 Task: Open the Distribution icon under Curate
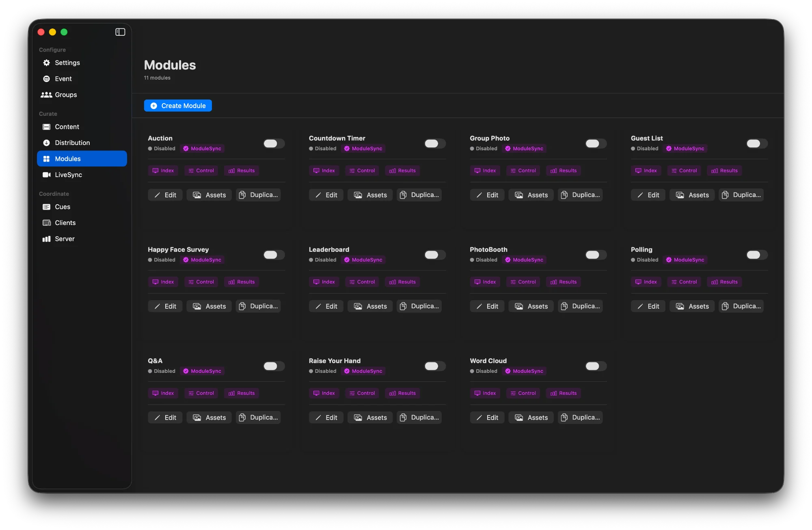click(x=46, y=143)
